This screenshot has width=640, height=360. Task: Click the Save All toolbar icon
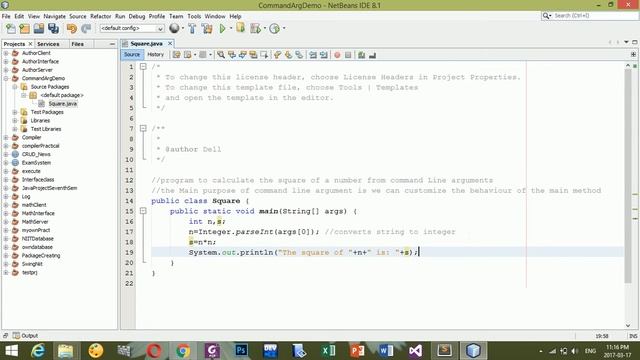tap(53, 29)
